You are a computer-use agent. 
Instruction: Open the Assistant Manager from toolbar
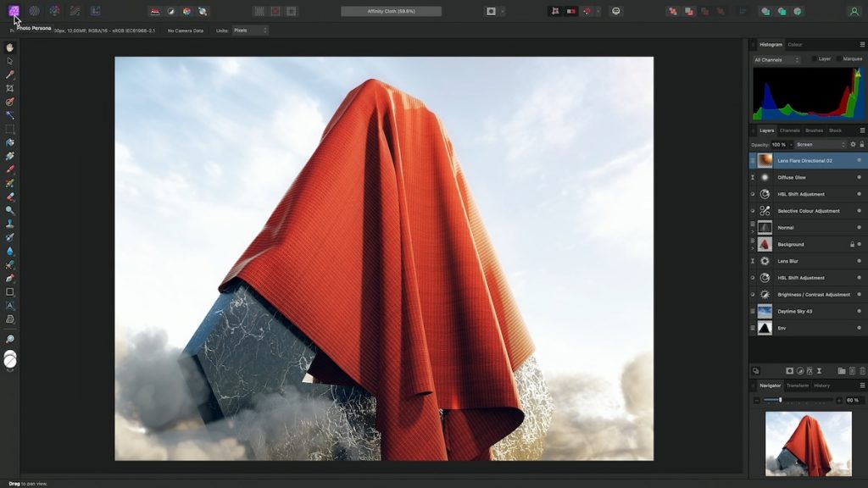615,11
